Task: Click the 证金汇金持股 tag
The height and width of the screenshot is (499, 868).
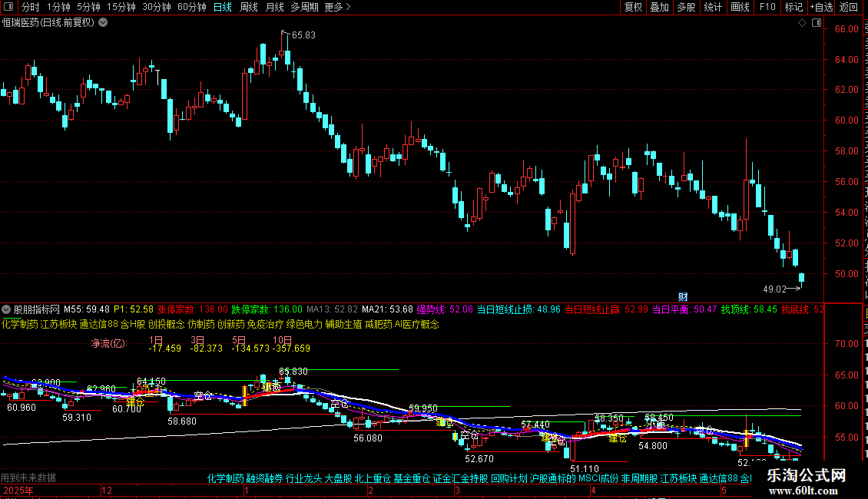Action: 460,478
